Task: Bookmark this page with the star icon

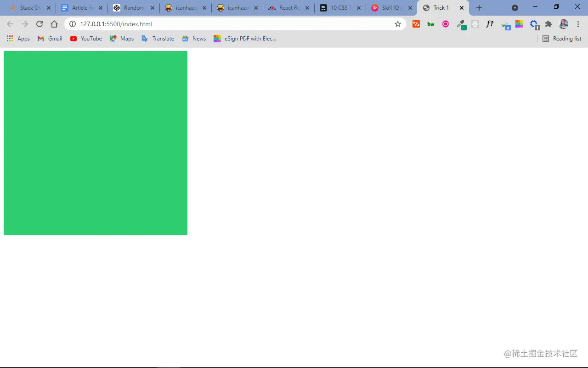Action: point(398,24)
